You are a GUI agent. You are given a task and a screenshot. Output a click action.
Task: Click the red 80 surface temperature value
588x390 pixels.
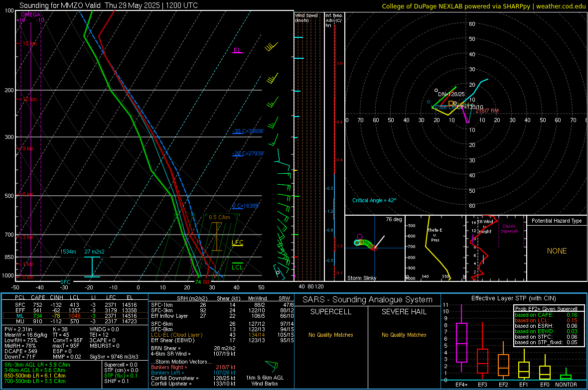tap(206, 282)
